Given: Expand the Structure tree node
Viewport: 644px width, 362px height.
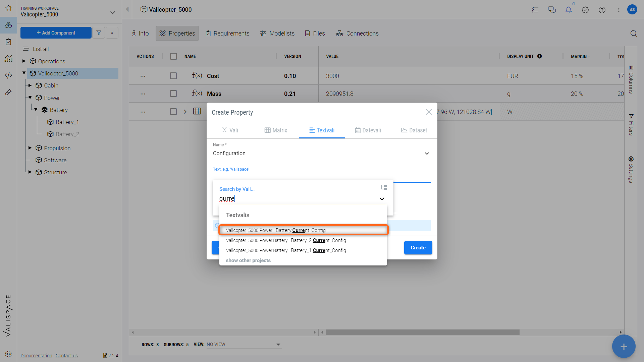Looking at the screenshot, I should 30,172.
